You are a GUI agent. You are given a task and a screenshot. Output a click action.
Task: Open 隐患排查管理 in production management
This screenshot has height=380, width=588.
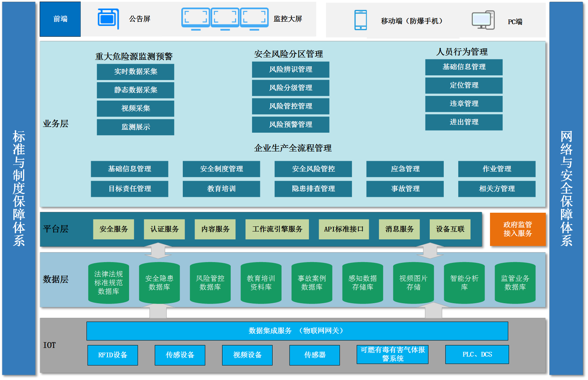(313, 189)
